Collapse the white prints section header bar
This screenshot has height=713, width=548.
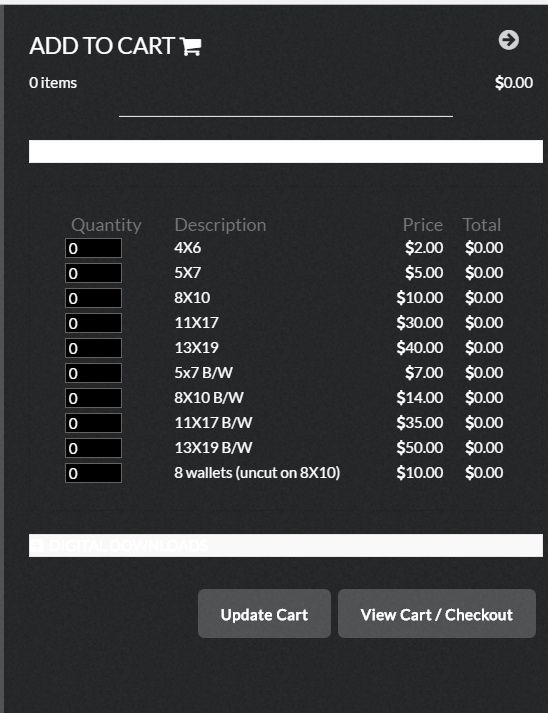pos(286,151)
